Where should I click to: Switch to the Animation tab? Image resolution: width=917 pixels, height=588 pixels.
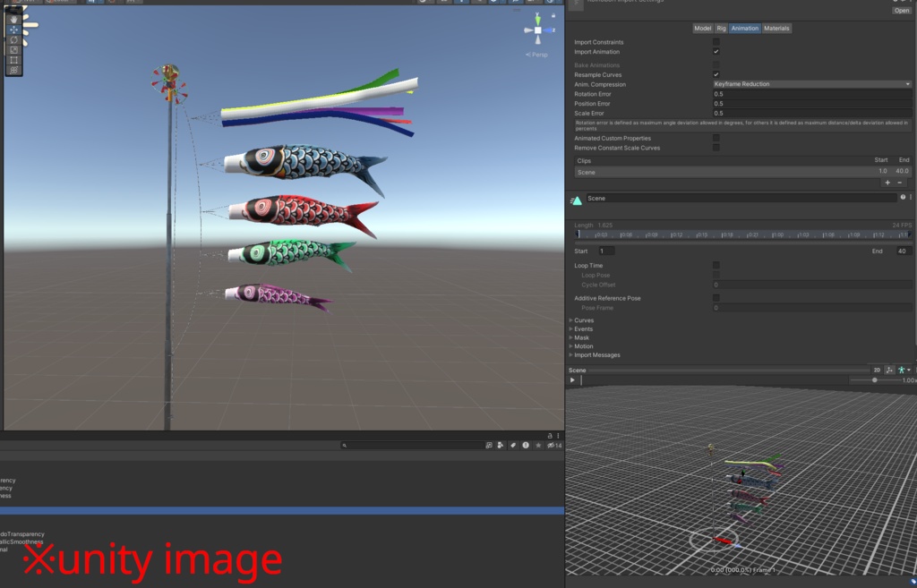pos(744,28)
